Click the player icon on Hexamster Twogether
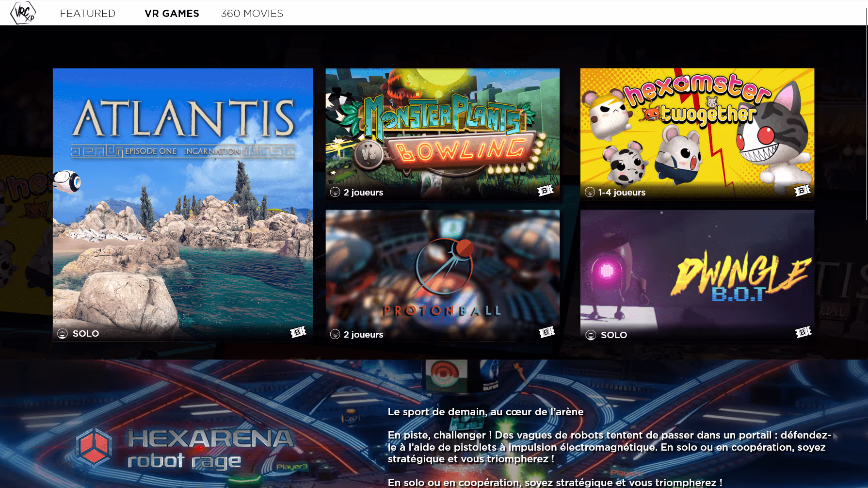Image resolution: width=868 pixels, height=488 pixels. point(590,192)
